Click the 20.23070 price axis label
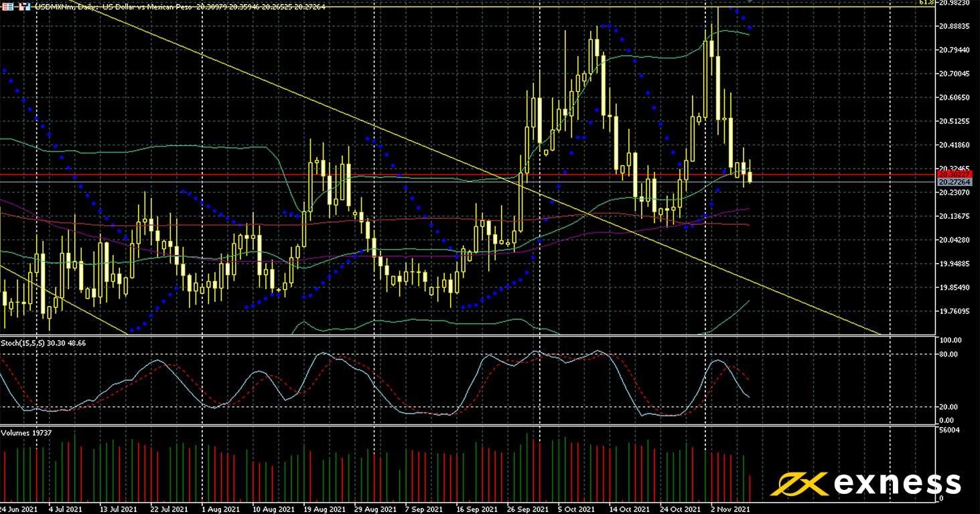Viewport: 980px width, 514px height. coord(955,193)
